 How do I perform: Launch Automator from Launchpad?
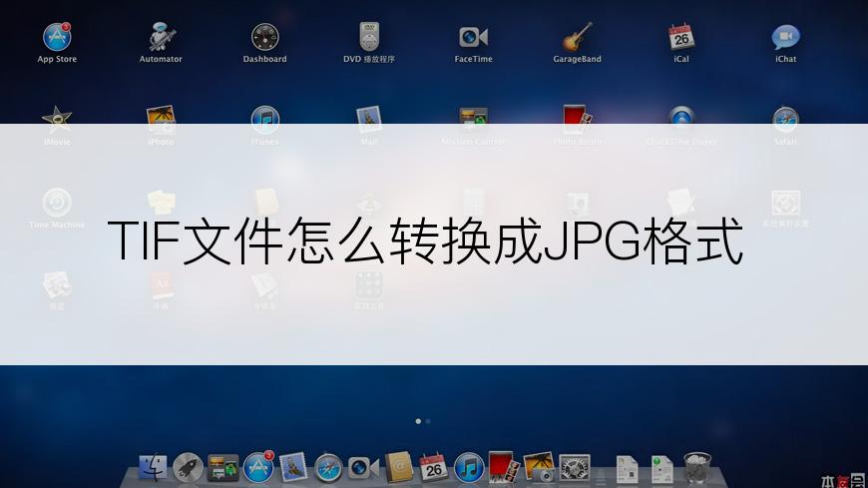click(x=161, y=37)
